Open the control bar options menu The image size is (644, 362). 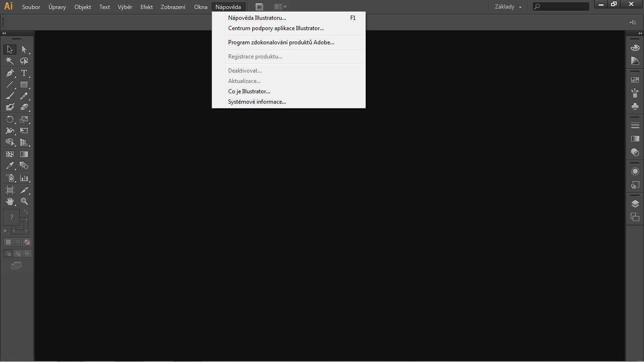point(633,22)
